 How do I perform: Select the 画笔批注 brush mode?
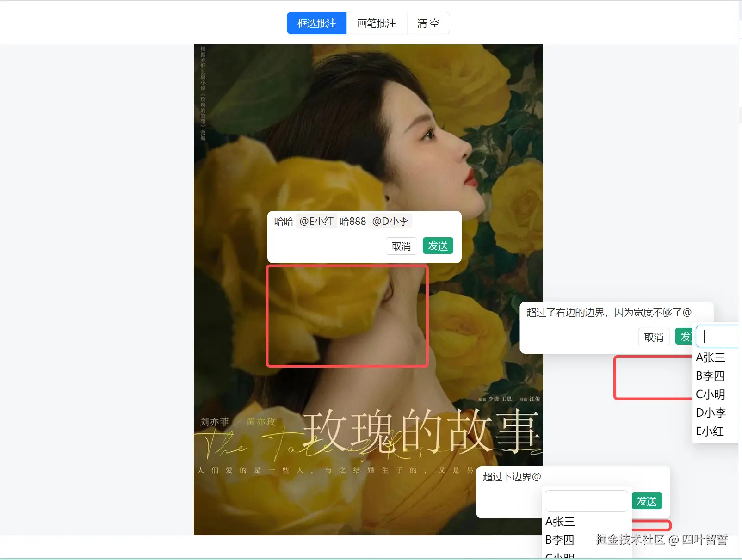pyautogui.click(x=377, y=23)
